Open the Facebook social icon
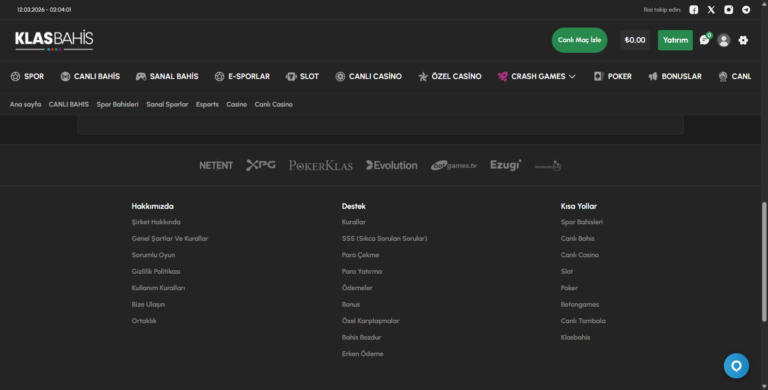This screenshot has width=768, height=390. pos(694,10)
